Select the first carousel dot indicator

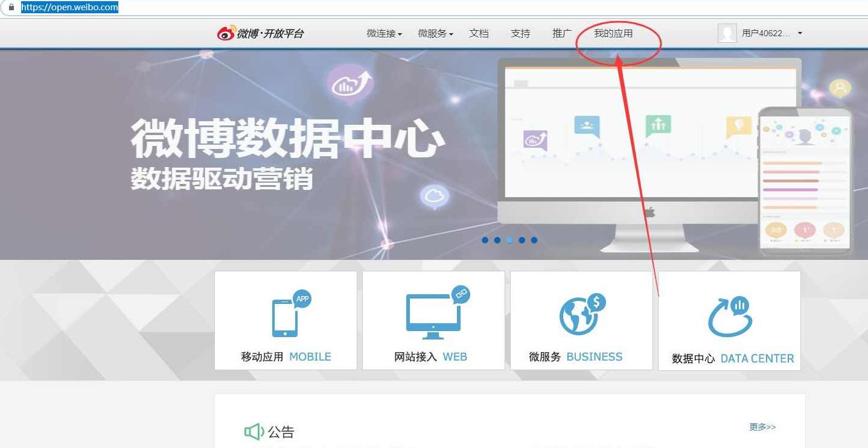point(485,239)
